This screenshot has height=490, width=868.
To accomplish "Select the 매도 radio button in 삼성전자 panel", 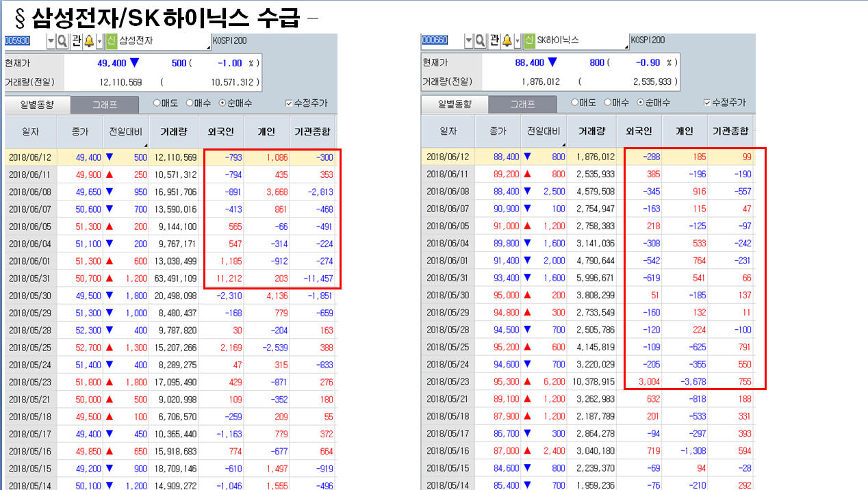I will 157,103.
